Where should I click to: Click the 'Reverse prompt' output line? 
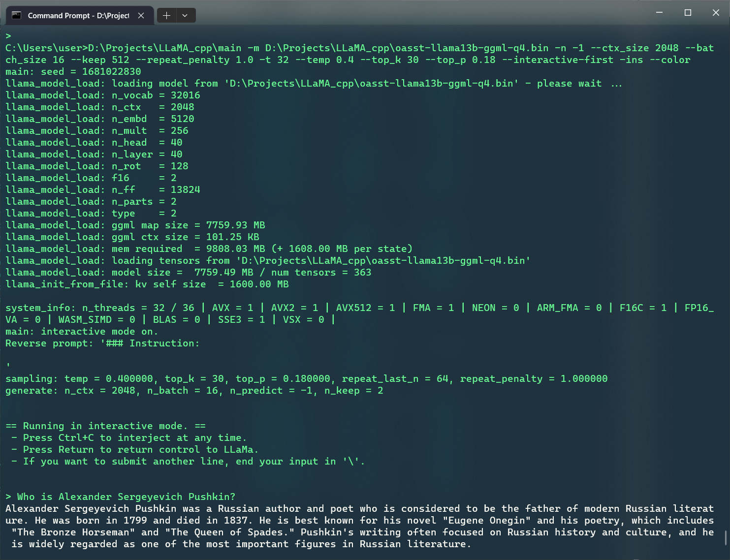point(102,343)
